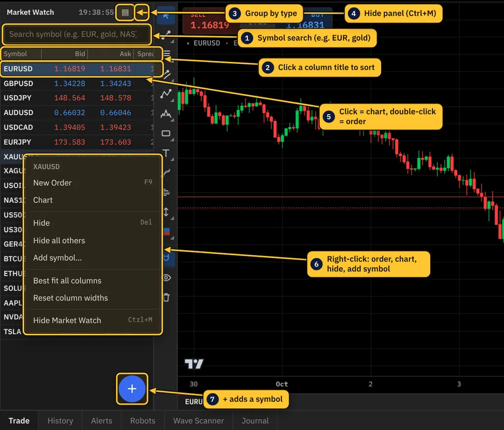Choose Chart from the context menu

92,200
